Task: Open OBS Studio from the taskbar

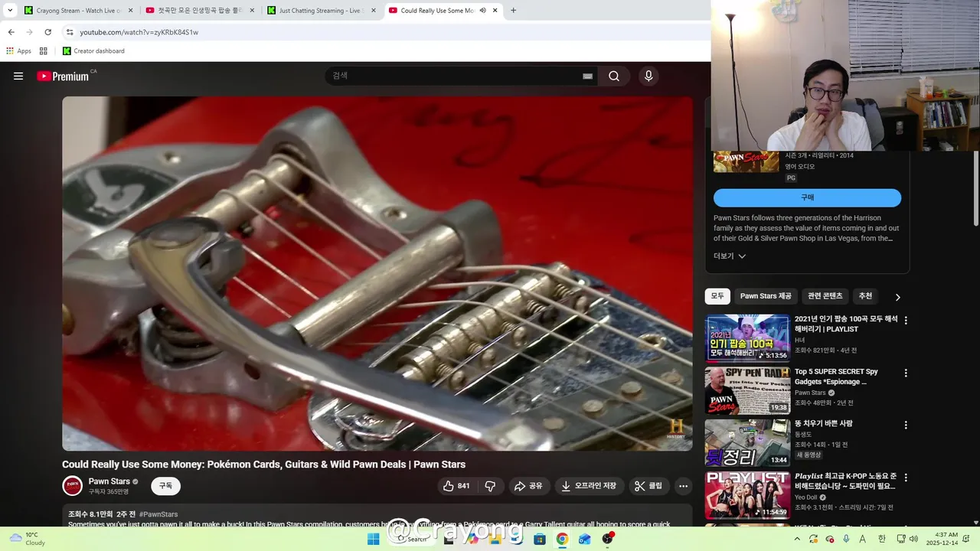Action: pos(608,539)
